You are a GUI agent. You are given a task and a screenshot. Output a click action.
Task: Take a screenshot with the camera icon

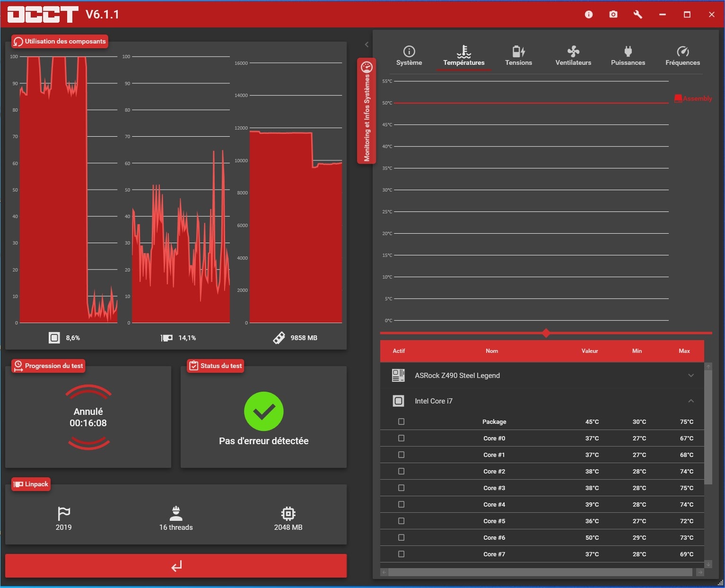coord(613,15)
